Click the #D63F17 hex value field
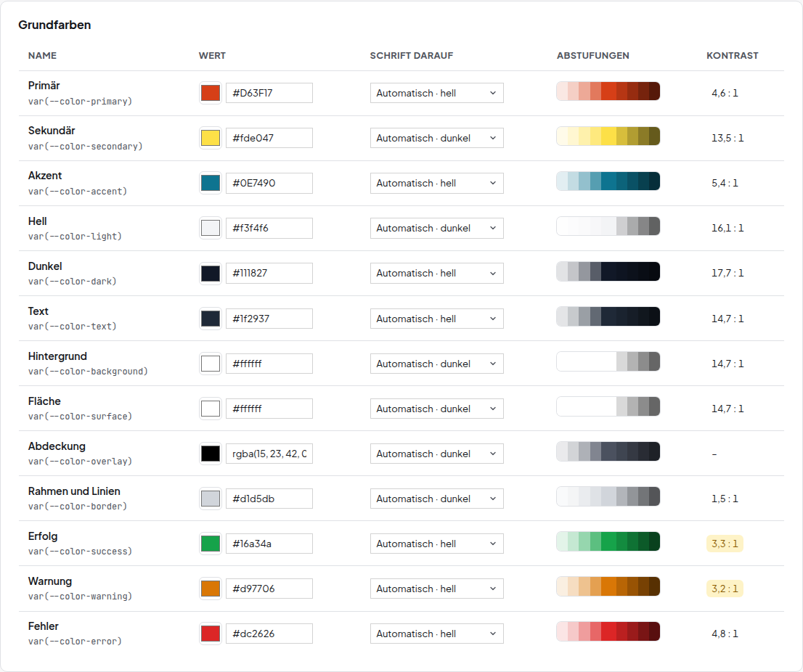 [x=269, y=93]
